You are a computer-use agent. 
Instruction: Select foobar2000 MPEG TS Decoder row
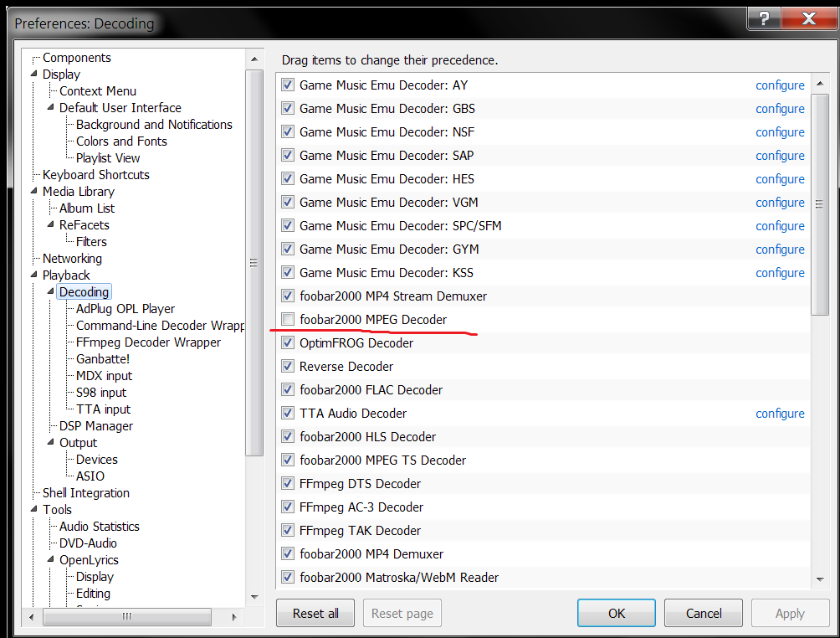tap(543, 460)
